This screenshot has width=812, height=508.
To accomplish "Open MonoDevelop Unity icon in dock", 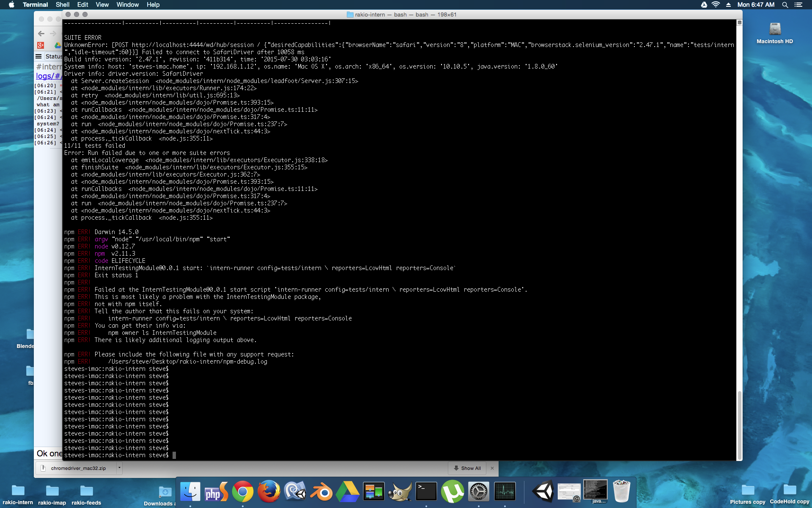I will [x=295, y=491].
